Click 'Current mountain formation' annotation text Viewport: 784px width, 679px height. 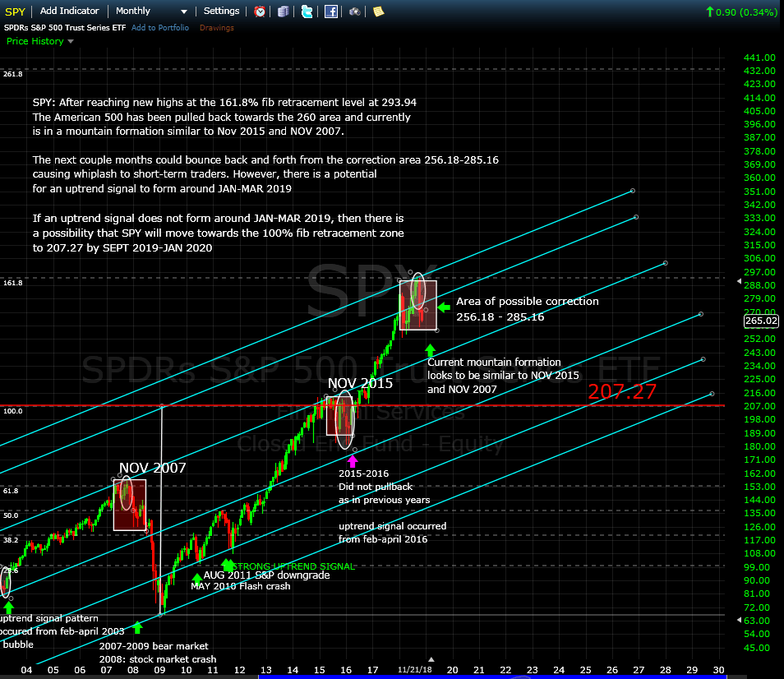point(494,362)
